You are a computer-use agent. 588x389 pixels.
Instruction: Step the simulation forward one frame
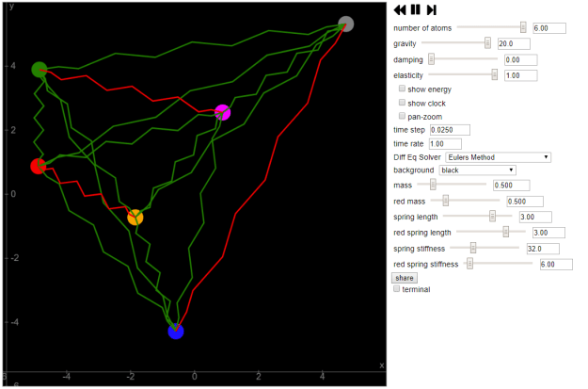431,9
